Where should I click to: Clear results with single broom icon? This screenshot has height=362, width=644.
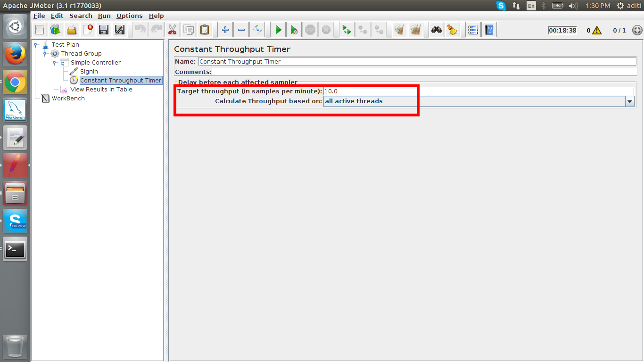tap(400, 30)
